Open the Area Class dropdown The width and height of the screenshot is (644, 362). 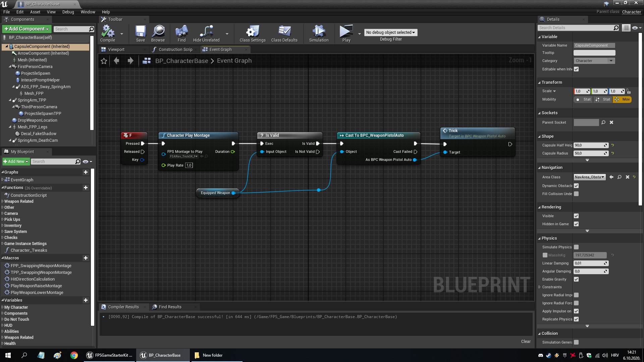(x=589, y=177)
